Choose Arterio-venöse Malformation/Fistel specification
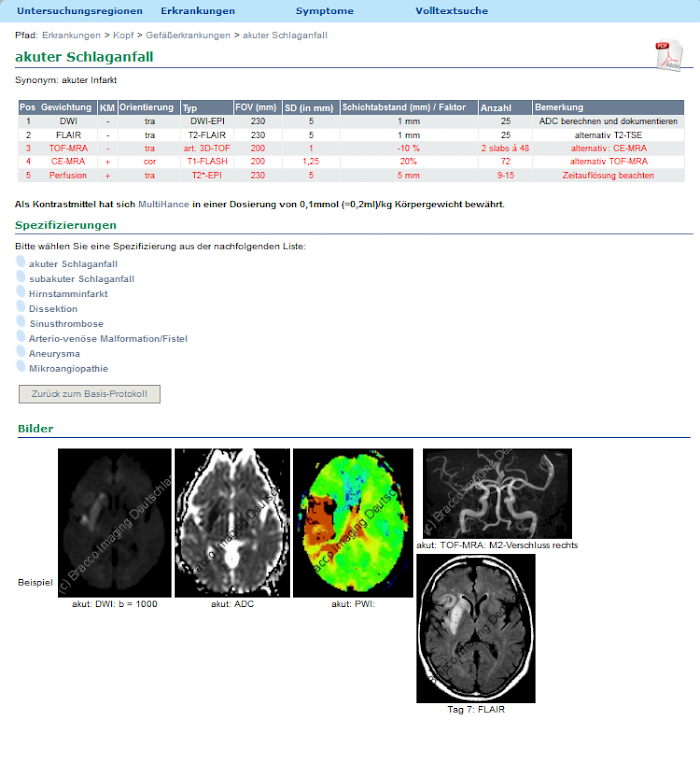Viewport: 700px width, 777px height. tap(108, 338)
